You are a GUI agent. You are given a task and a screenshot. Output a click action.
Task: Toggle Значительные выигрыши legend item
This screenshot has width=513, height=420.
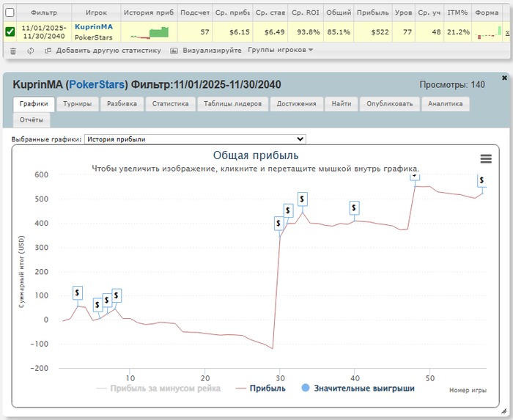358,388
